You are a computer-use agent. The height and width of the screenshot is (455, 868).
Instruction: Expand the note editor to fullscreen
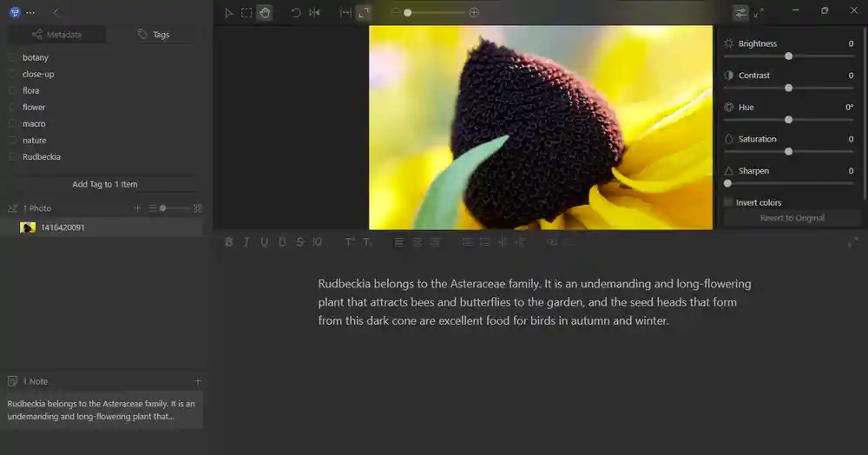point(852,242)
